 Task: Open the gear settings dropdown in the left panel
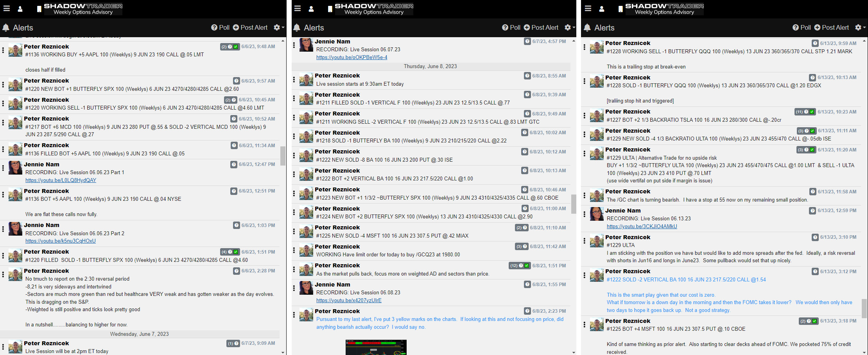click(278, 27)
